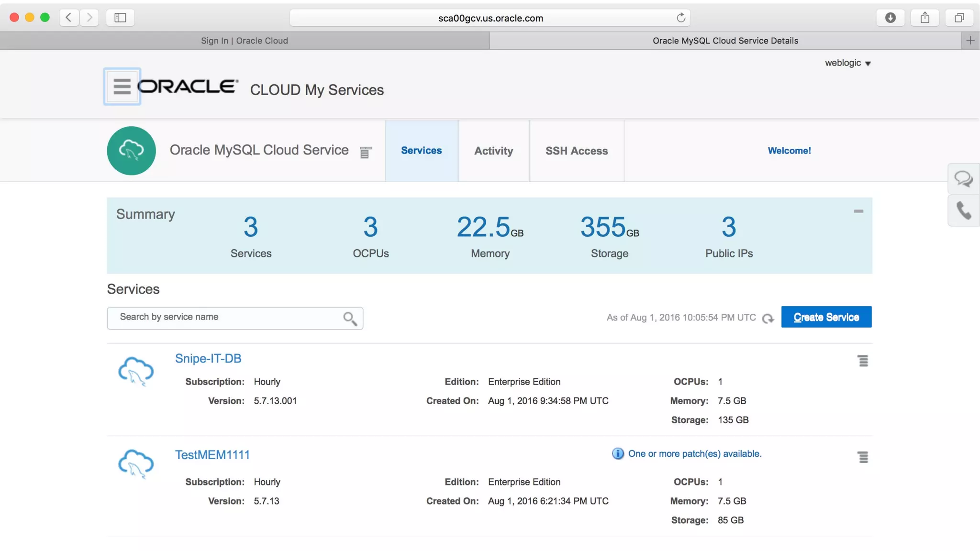Click One or more patch(es) available link

click(x=694, y=453)
